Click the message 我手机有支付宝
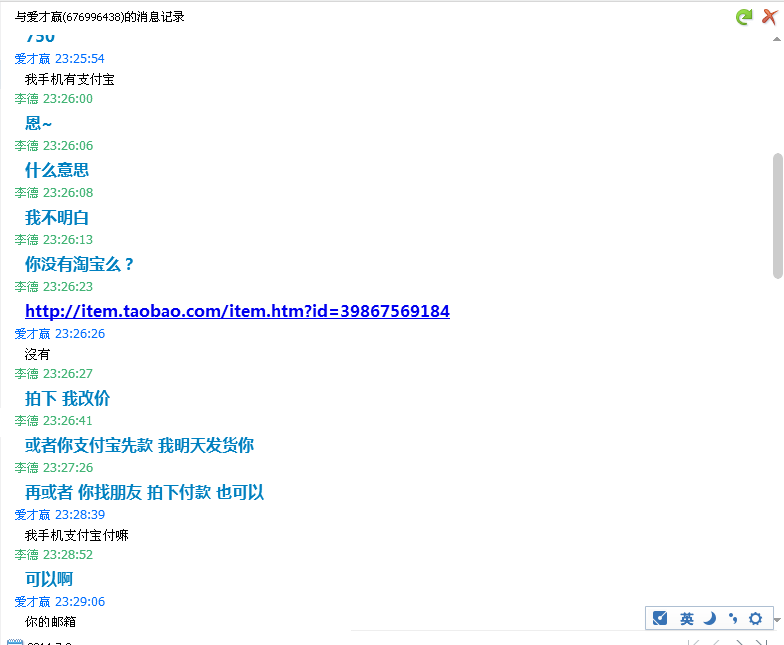The image size is (784, 645). [69, 79]
